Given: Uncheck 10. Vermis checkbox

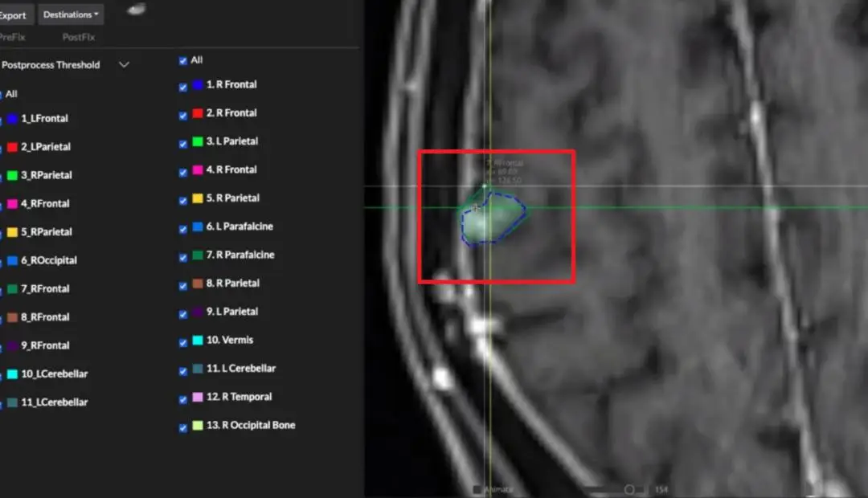Looking at the screenshot, I should 183,342.
